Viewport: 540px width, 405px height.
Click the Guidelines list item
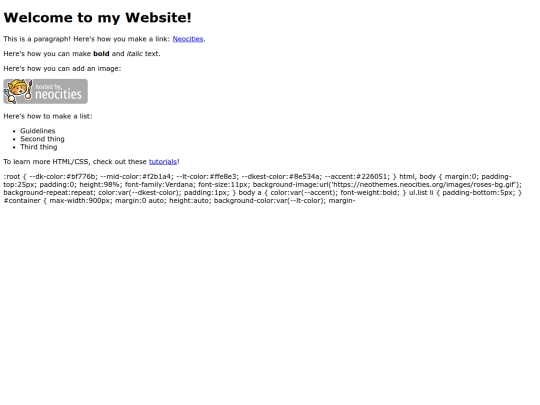[38, 131]
